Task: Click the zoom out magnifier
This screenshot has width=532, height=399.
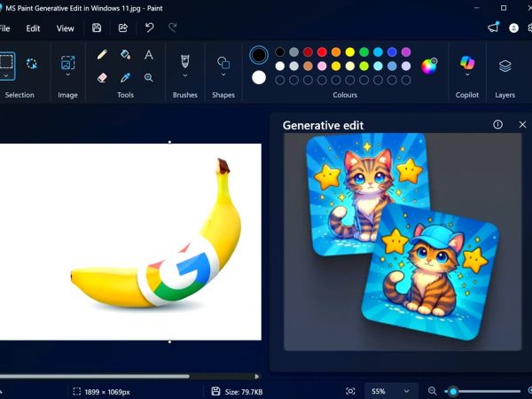Action: coord(433,391)
